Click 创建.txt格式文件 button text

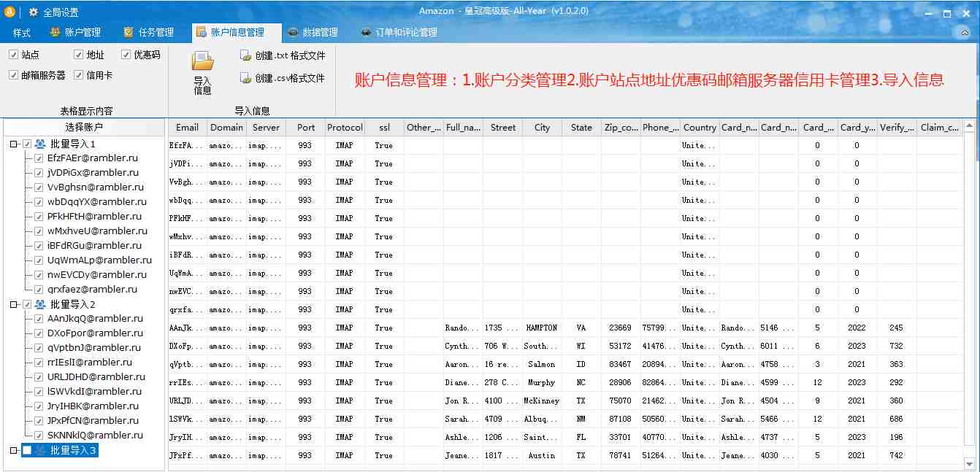(290, 55)
